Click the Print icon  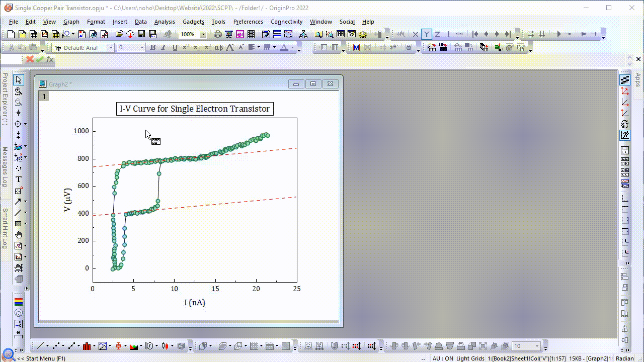(x=218, y=34)
